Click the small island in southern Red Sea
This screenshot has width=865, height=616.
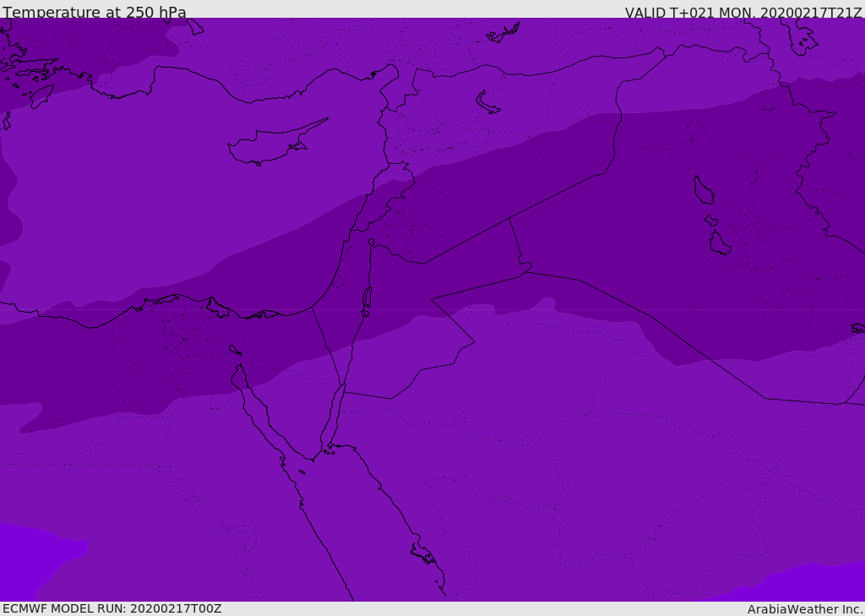click(x=422, y=554)
